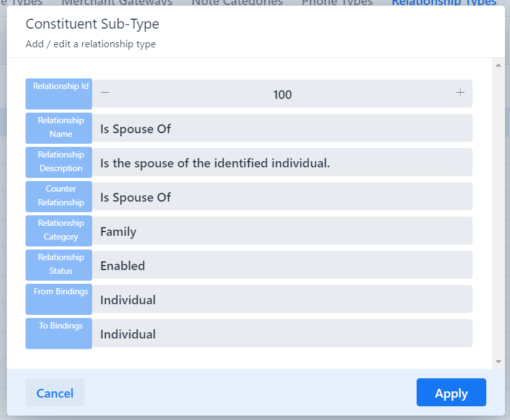This screenshot has width=510, height=420.
Task: Click the plus icon to increase Relationship Id
Action: [x=460, y=93]
